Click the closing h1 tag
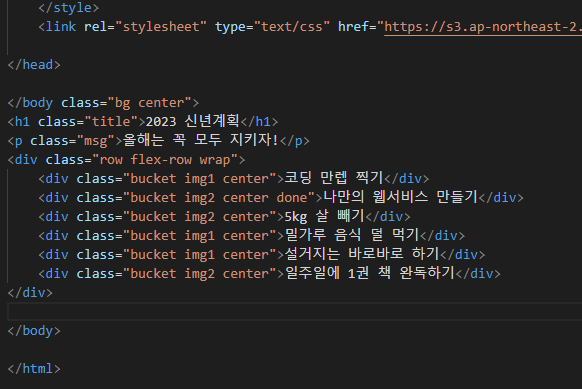Screen dimensions: 582x389 [x=259, y=122]
